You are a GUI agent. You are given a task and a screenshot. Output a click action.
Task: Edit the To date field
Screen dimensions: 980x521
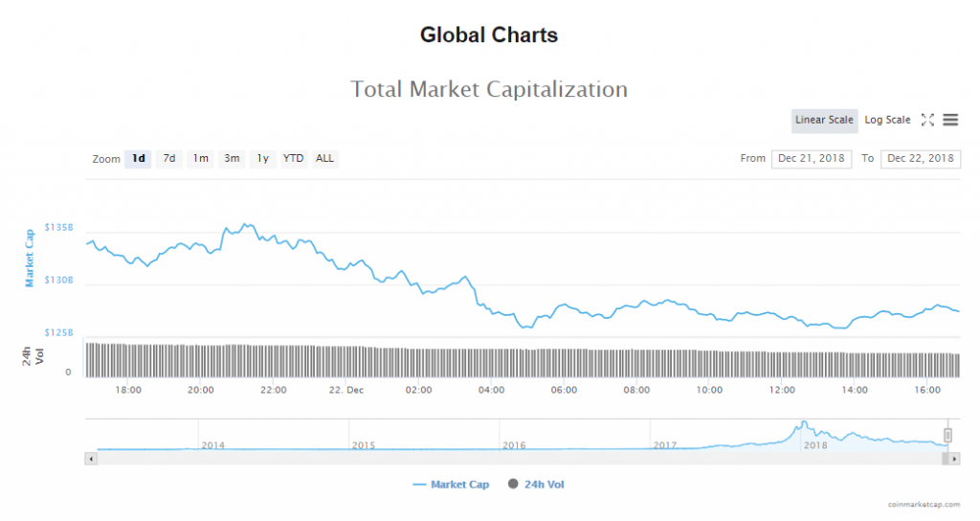click(x=920, y=159)
